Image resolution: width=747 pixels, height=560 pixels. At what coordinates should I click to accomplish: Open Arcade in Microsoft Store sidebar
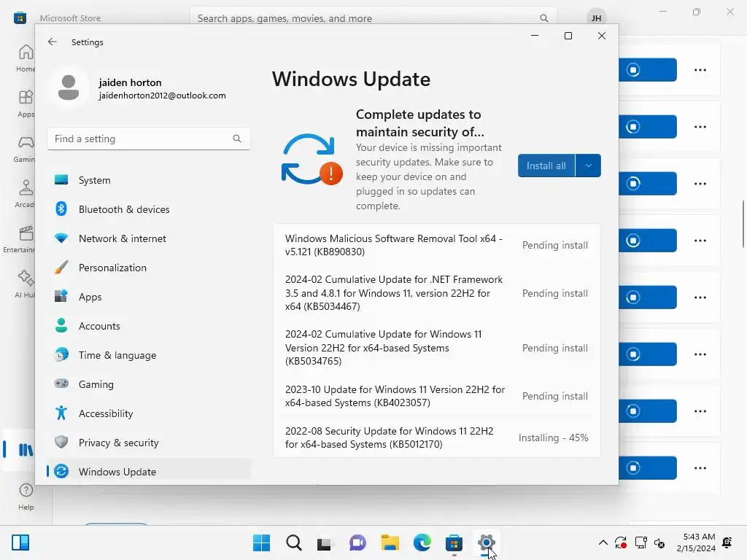pos(26,194)
